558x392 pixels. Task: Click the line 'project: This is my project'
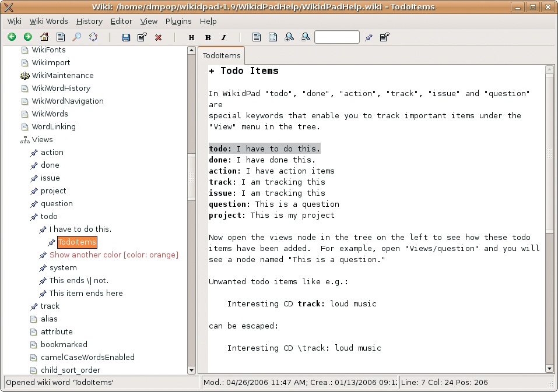(272, 216)
